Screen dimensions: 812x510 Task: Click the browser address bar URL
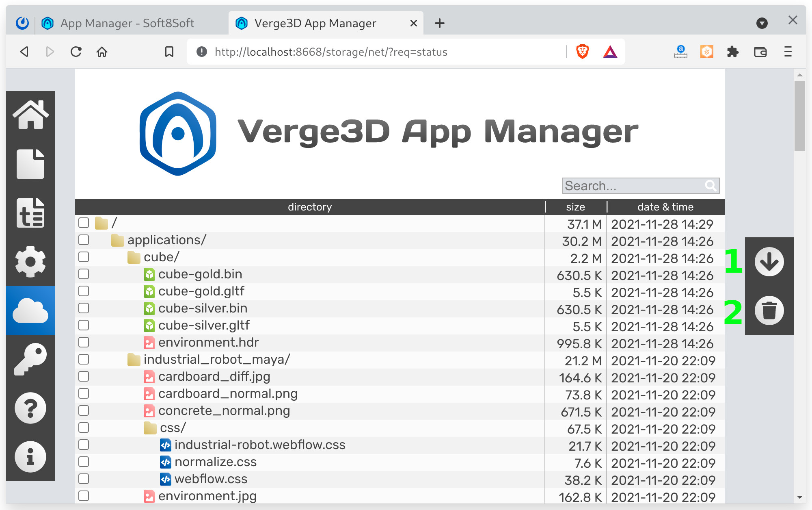point(331,52)
